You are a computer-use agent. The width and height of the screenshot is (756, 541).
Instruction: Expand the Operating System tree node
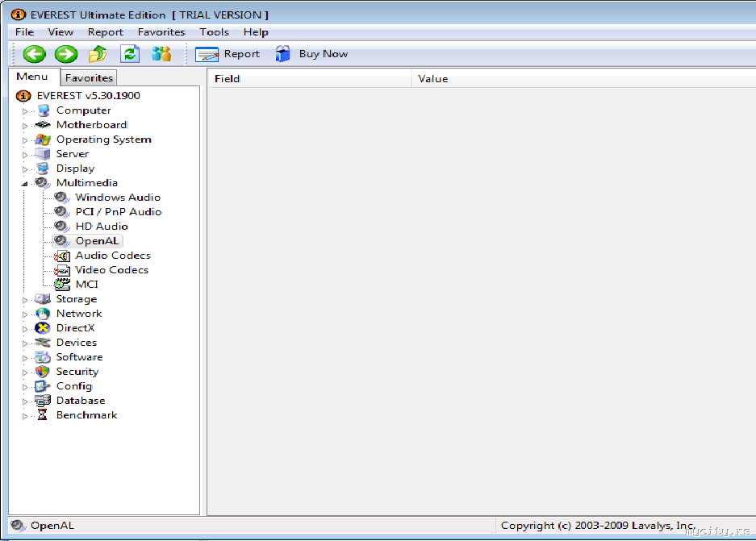pos(25,140)
